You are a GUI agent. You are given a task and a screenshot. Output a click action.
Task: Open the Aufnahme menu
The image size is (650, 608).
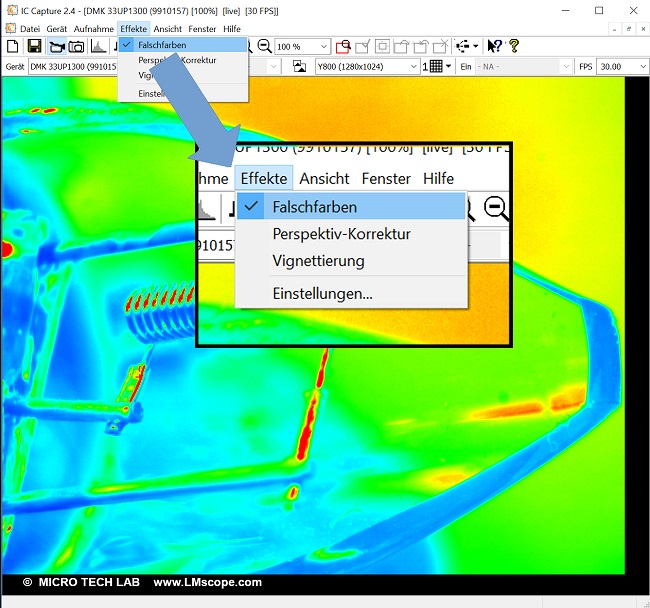coord(93,29)
